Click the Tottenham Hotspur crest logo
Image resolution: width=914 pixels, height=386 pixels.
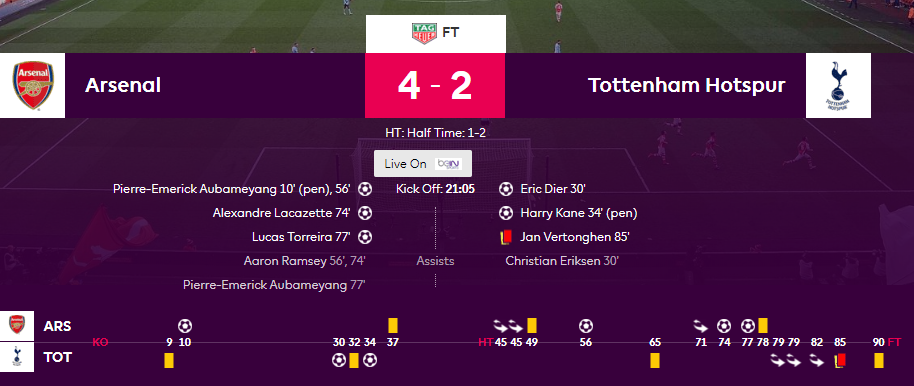(x=838, y=86)
